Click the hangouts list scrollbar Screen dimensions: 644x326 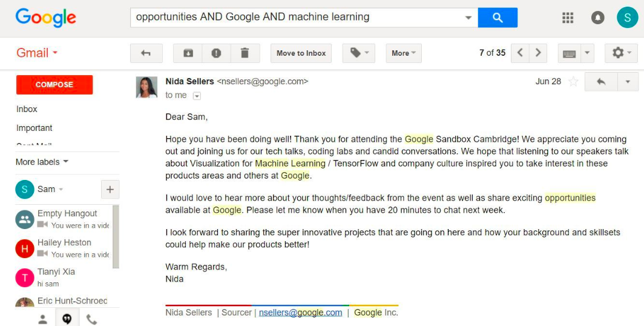tap(116, 237)
